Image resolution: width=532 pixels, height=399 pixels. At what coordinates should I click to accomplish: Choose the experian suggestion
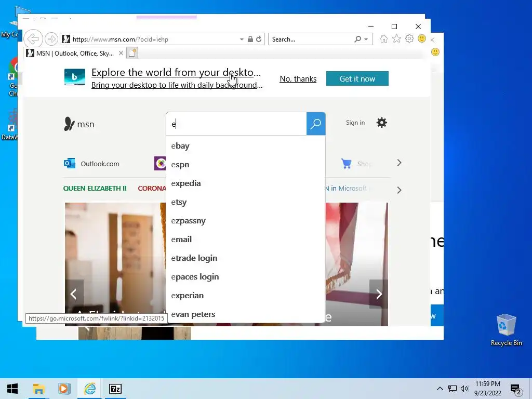246,296
